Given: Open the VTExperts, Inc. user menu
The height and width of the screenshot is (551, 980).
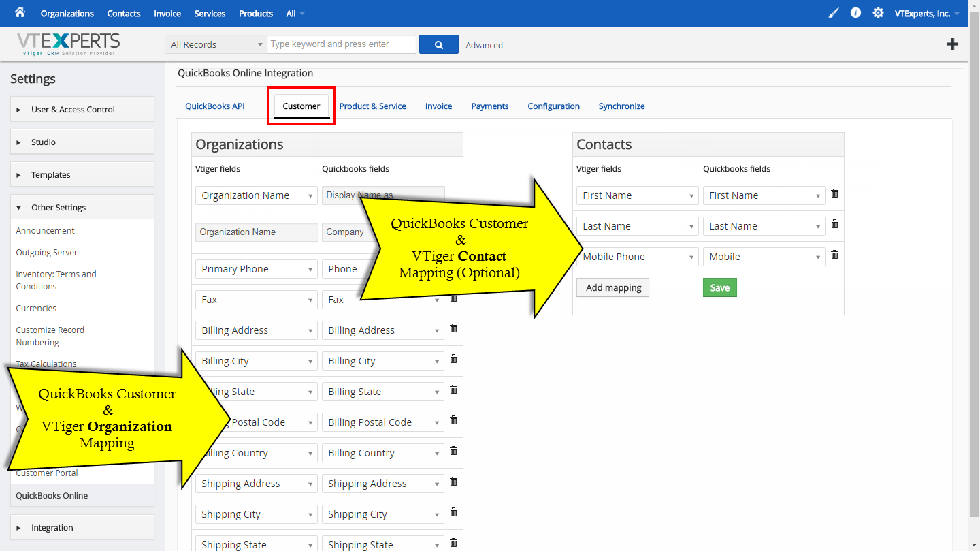Looking at the screenshot, I should coord(927,14).
